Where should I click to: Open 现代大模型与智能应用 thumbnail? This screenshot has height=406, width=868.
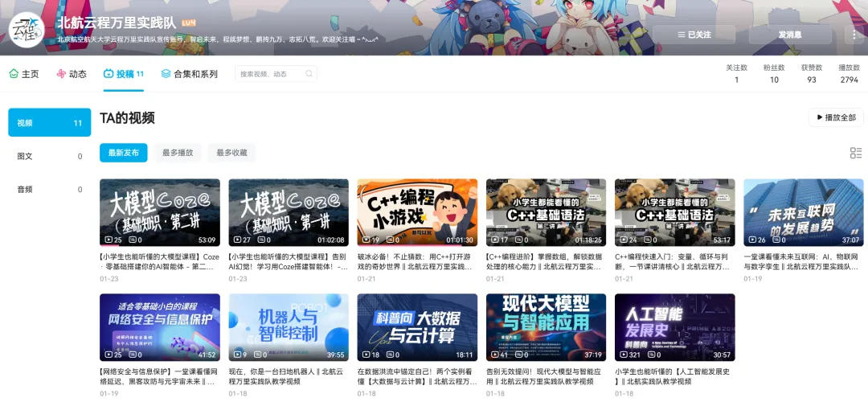[546, 327]
